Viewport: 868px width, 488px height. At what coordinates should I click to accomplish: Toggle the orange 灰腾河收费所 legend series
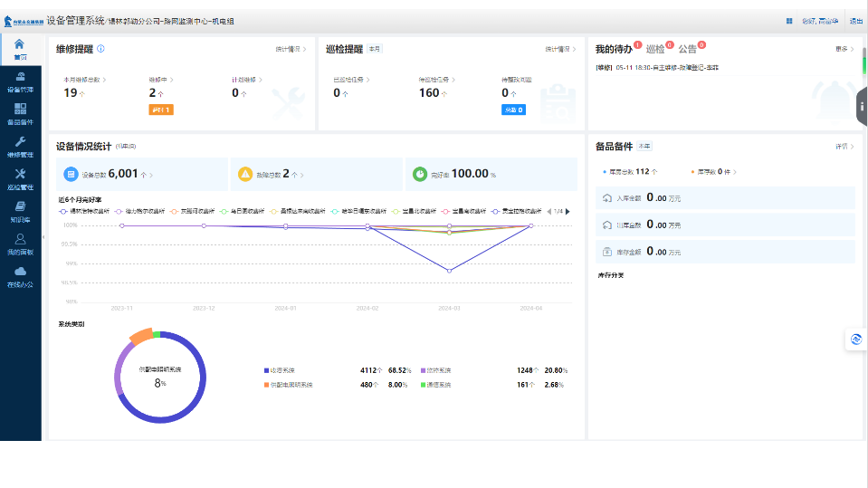(x=192, y=211)
